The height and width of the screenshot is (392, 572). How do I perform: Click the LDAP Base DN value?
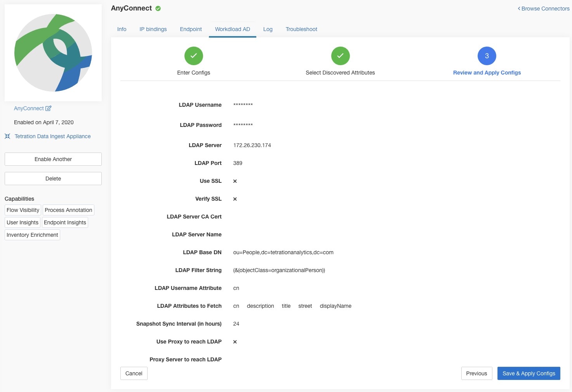pyautogui.click(x=283, y=252)
